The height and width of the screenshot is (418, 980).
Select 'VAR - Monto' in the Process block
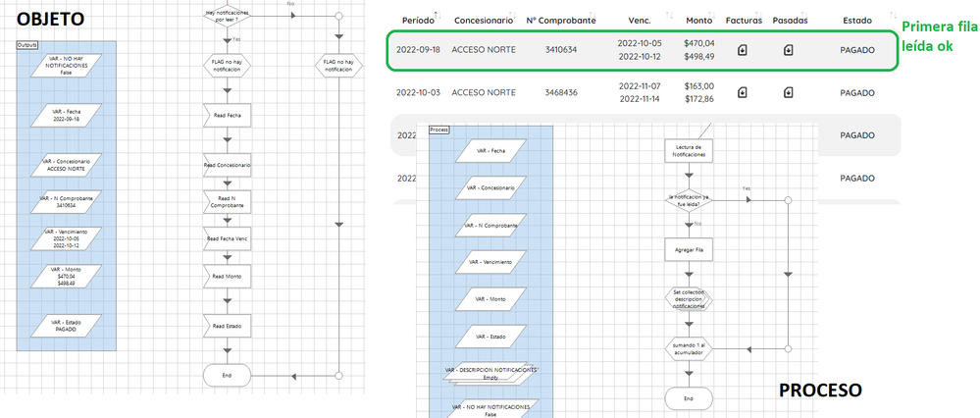(490, 299)
